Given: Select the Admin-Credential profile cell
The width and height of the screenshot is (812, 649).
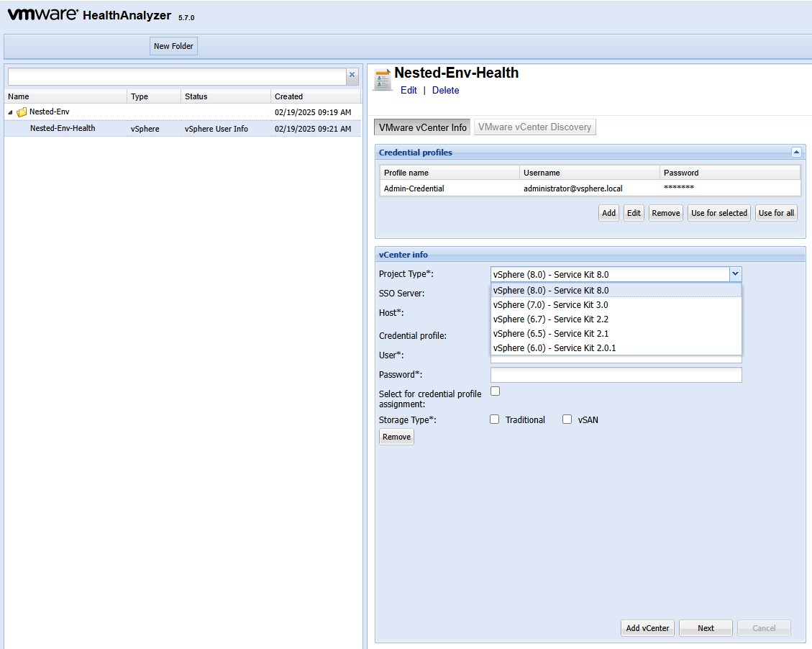Looking at the screenshot, I should click(450, 189).
